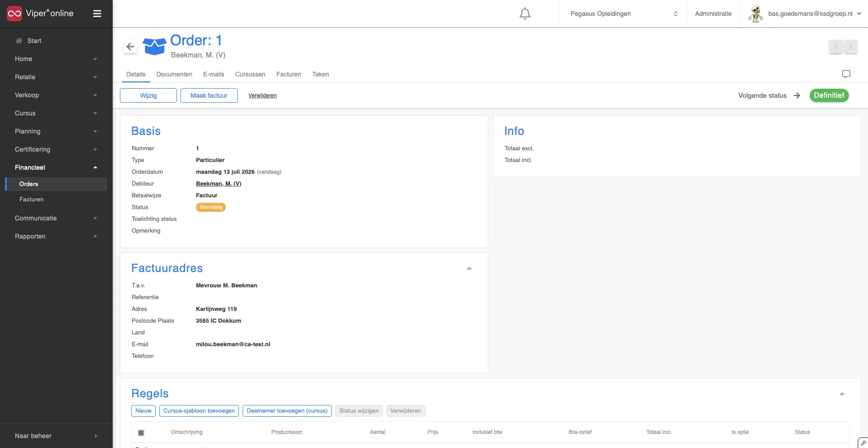Click Cursus-sjabloon toevoegen button
The width and height of the screenshot is (868, 448).
point(199,411)
